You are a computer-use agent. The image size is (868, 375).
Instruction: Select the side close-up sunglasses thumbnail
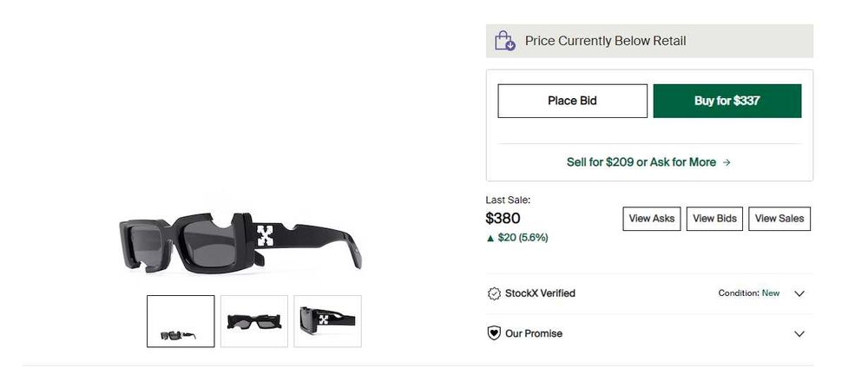pyautogui.click(x=327, y=321)
